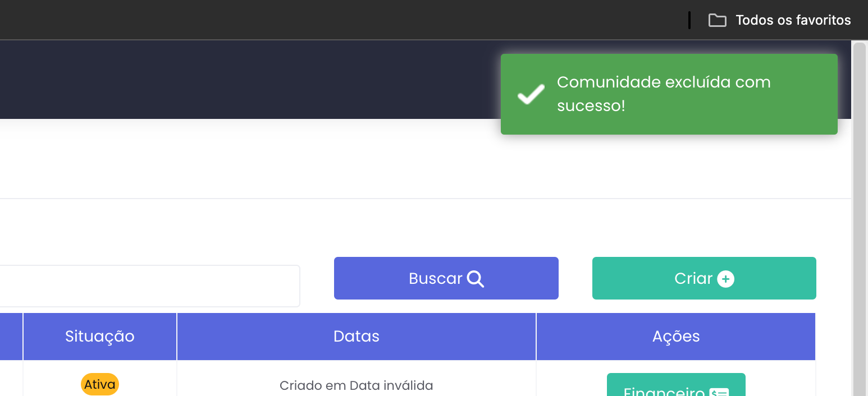Open the Todos os favoritos bookmarks label
868x396 pixels.
pyautogui.click(x=793, y=21)
